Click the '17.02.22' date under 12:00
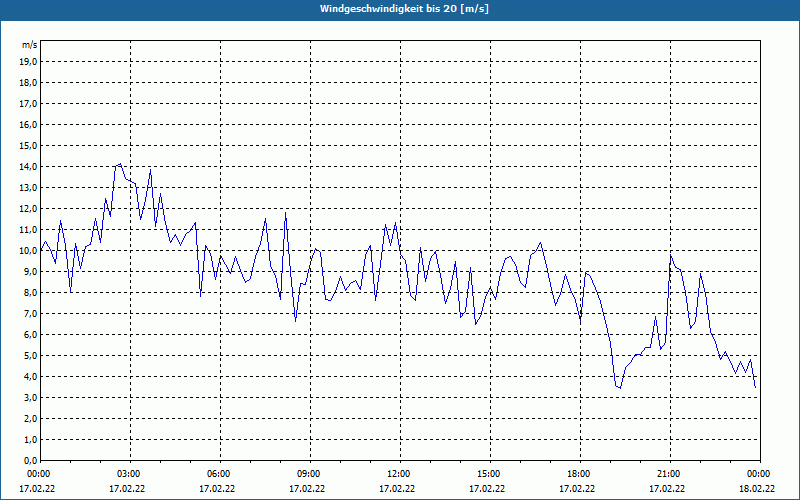Viewport: 800px width, 500px height. [x=397, y=489]
